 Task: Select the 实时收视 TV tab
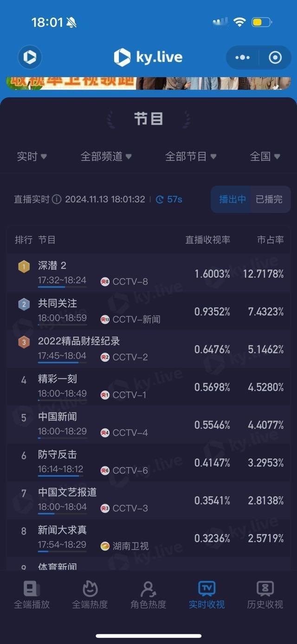click(207, 594)
